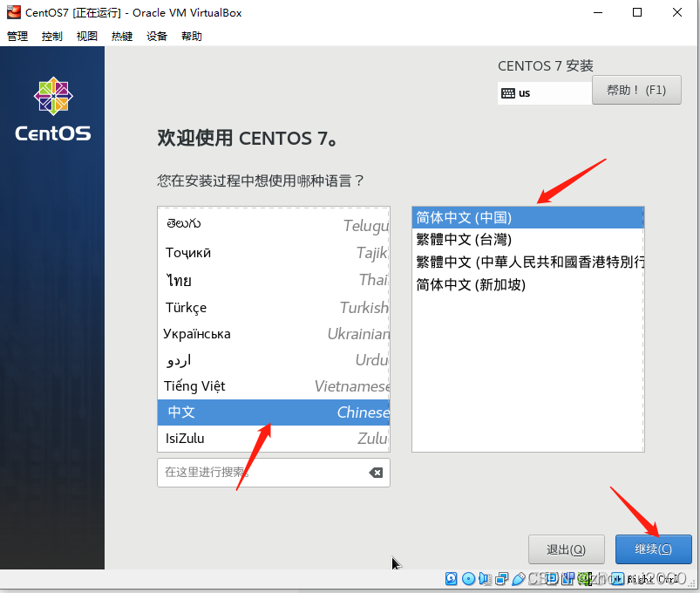
Task: Choose 繁體中文 (台灣) locale
Action: [527, 239]
